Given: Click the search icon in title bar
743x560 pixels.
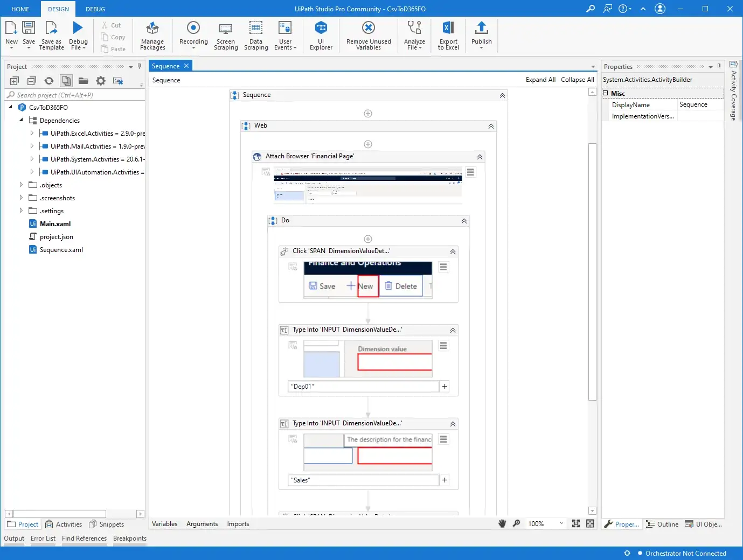Looking at the screenshot, I should [x=591, y=9].
